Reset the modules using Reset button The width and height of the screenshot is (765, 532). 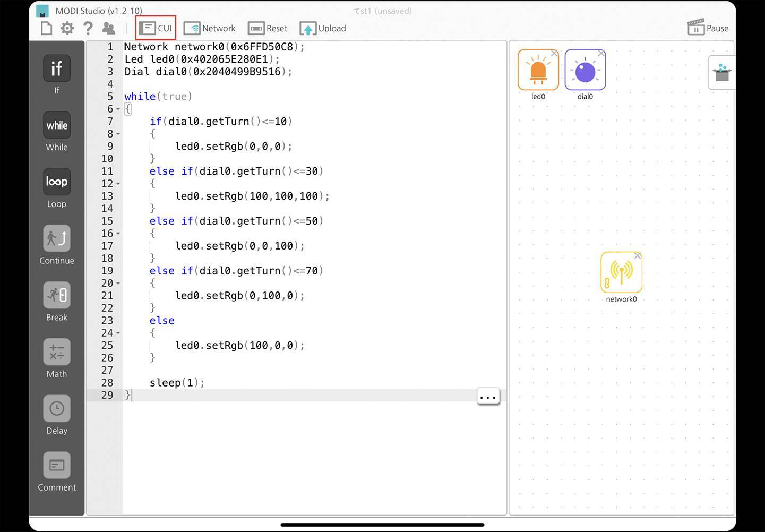[x=268, y=28]
